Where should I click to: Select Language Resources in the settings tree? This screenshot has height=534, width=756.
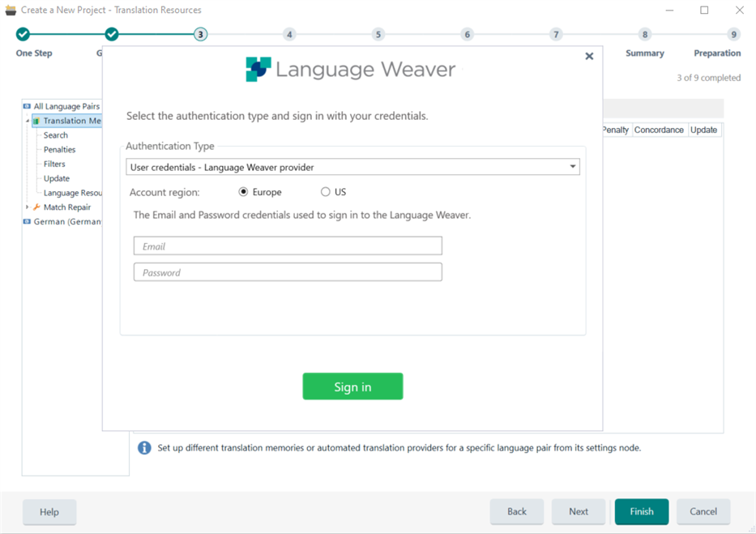point(73,194)
